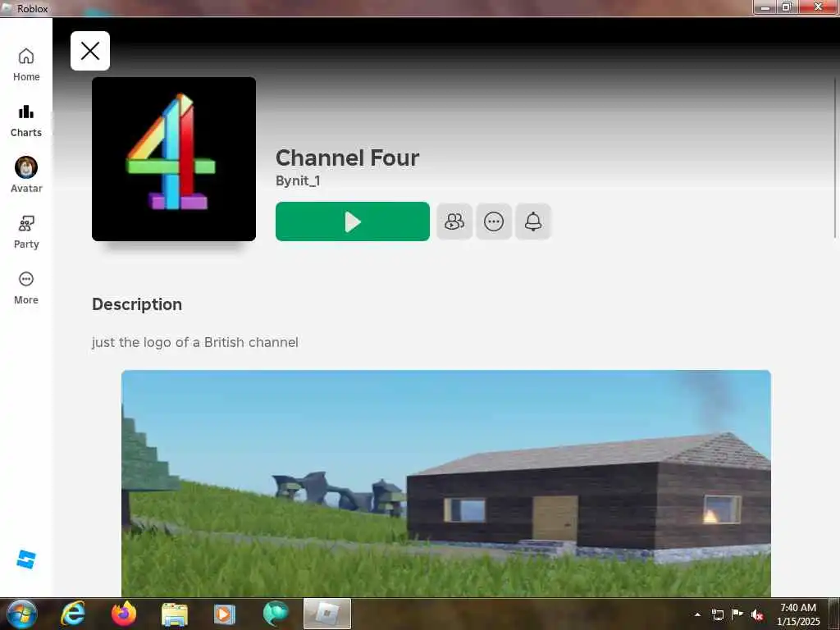840x630 pixels.
Task: Go to Home in Roblox sidebar
Action: 25,64
